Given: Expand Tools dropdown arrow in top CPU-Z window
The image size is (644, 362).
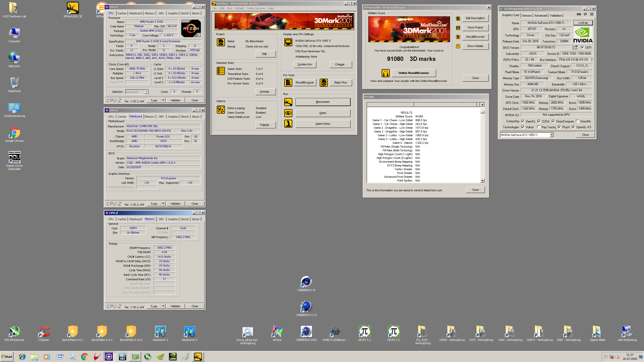Looking at the screenshot, I should pyautogui.click(x=163, y=100).
